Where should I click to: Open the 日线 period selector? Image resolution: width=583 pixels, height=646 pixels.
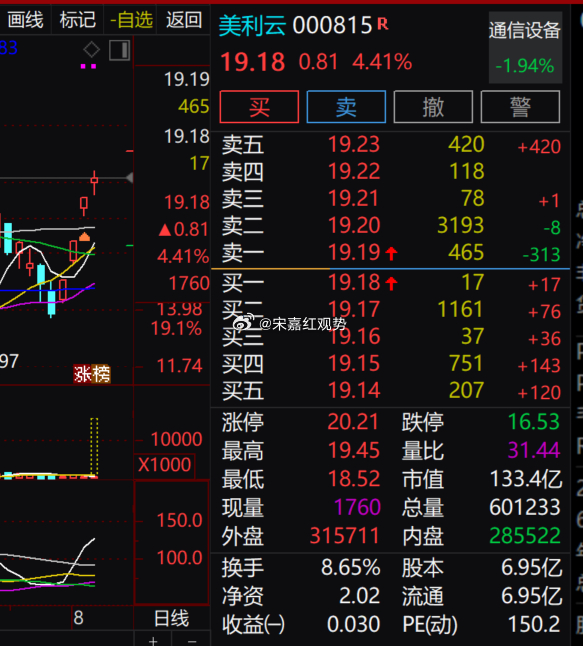coord(171,618)
